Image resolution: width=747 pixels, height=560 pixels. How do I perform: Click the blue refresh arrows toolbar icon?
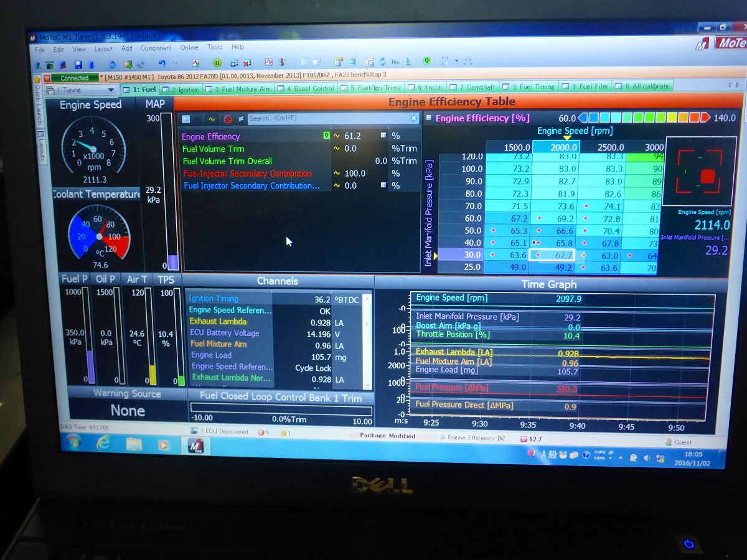(x=382, y=62)
